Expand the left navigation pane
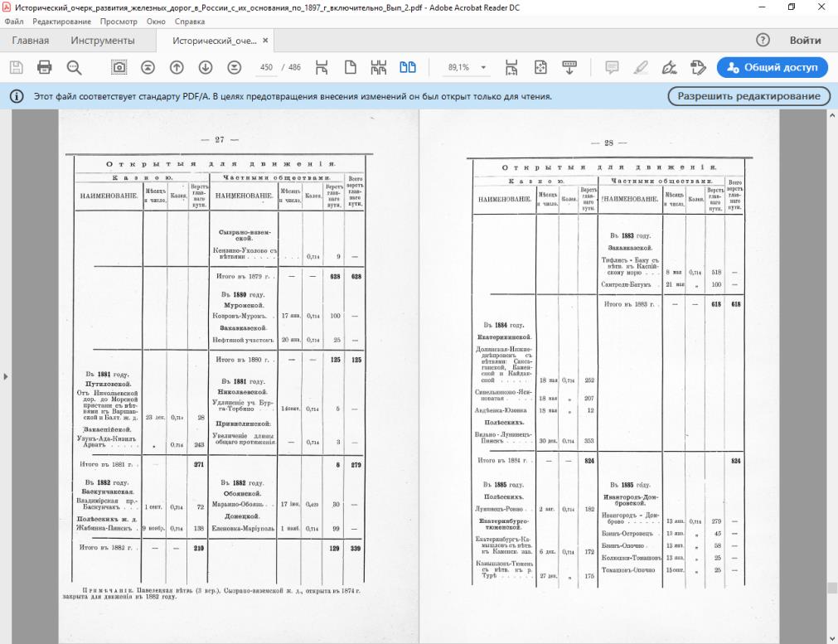The image size is (838, 644). click(7, 377)
